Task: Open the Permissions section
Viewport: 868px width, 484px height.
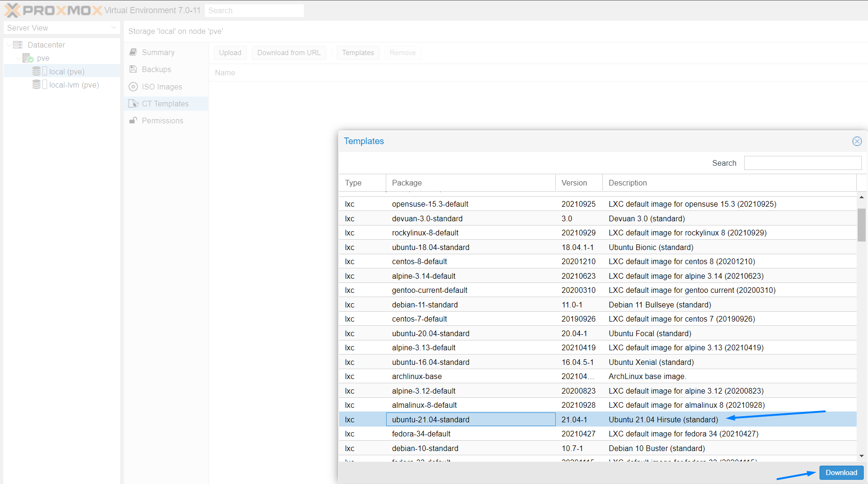Action: coord(166,121)
